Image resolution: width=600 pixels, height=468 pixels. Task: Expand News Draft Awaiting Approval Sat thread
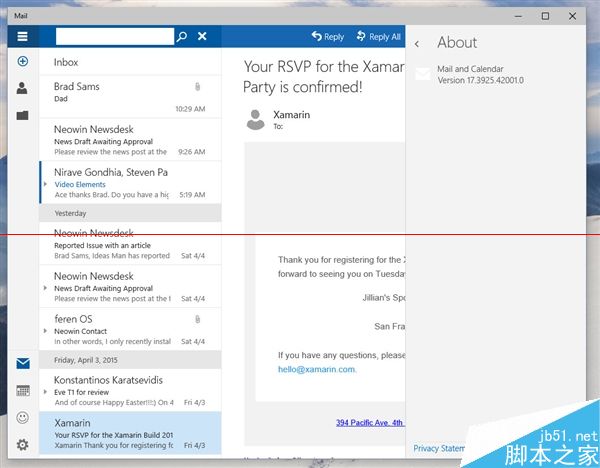[45, 288]
